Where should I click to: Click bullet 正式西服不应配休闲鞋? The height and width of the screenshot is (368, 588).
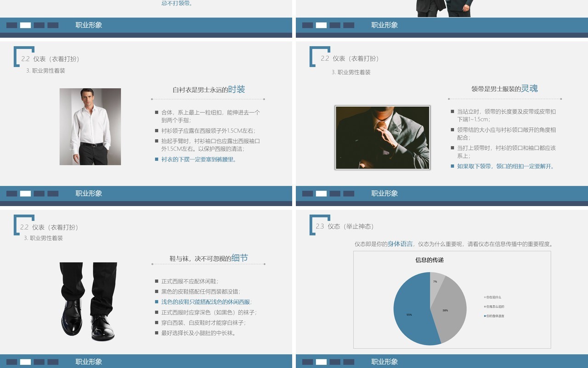(x=187, y=281)
